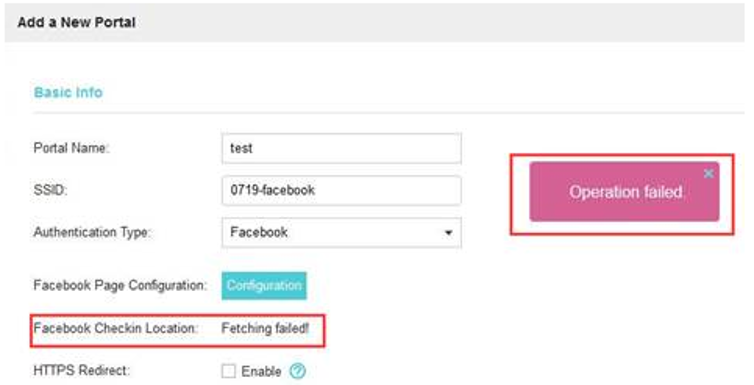Viewport: 754px width, 385px height.
Task: Click the Configuration button for Facebook Page
Action: point(264,286)
